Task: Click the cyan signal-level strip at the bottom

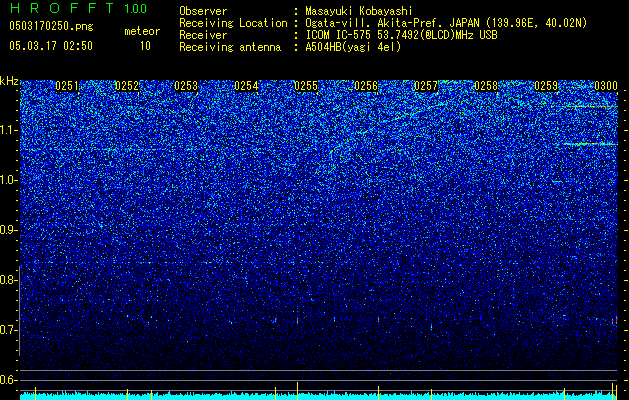Action: [x=321, y=396]
